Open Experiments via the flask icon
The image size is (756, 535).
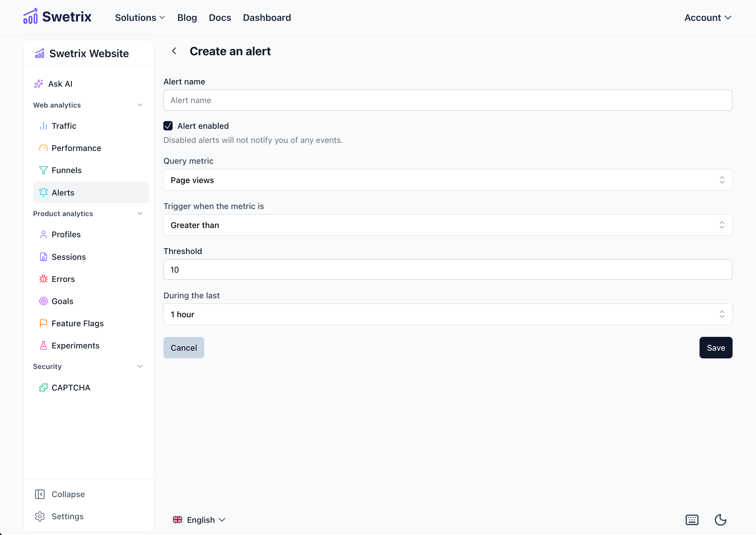[43, 345]
